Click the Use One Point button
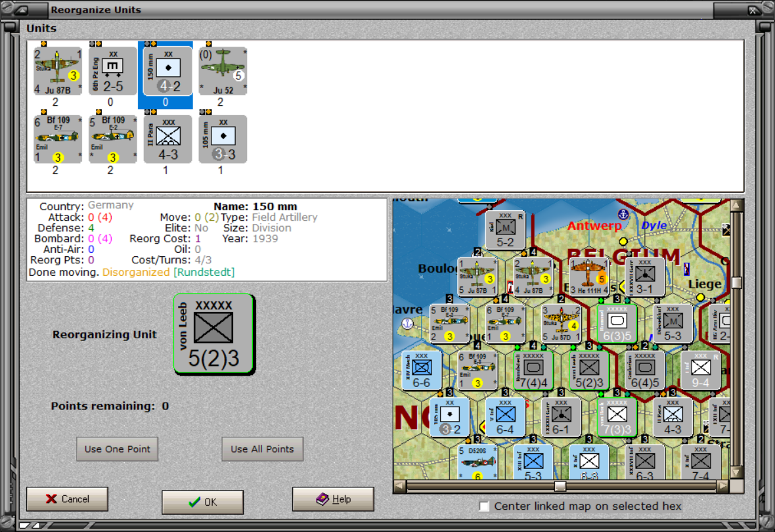Screen dimensions: 775x532 pos(117,449)
